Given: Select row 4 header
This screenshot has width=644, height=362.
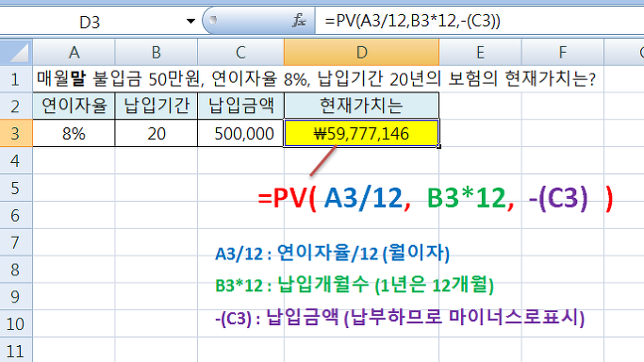Looking at the screenshot, I should click(16, 160).
